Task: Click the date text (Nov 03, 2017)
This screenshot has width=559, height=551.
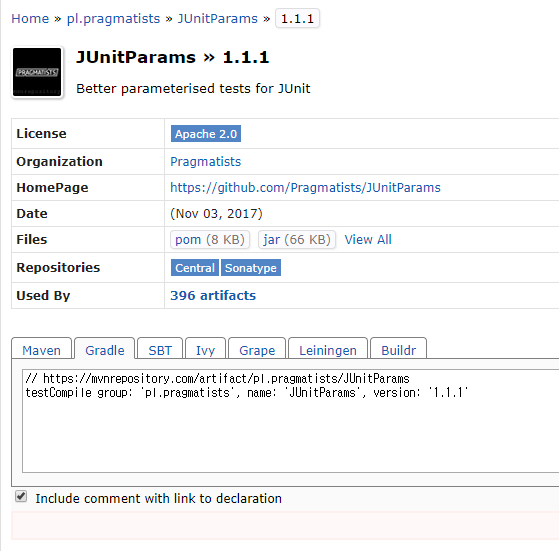Action: pyautogui.click(x=216, y=213)
